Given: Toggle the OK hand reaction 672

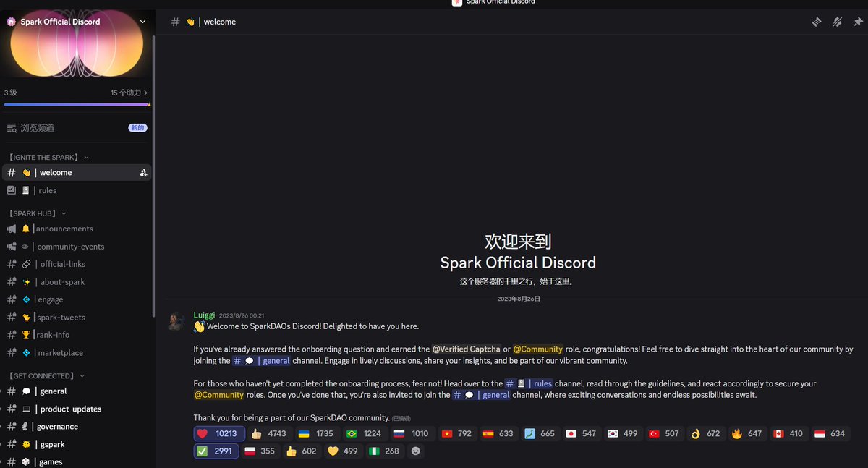Looking at the screenshot, I should (x=706, y=434).
